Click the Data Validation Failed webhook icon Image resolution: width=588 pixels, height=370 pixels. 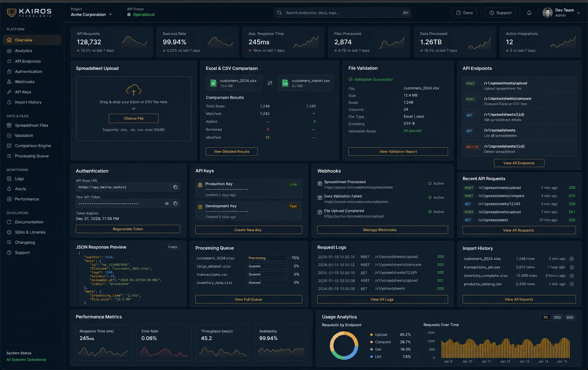(x=320, y=197)
